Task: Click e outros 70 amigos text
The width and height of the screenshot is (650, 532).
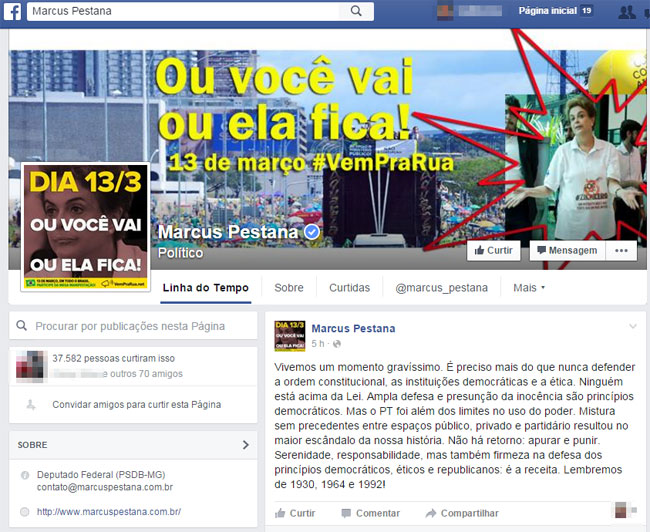Action: (142, 374)
